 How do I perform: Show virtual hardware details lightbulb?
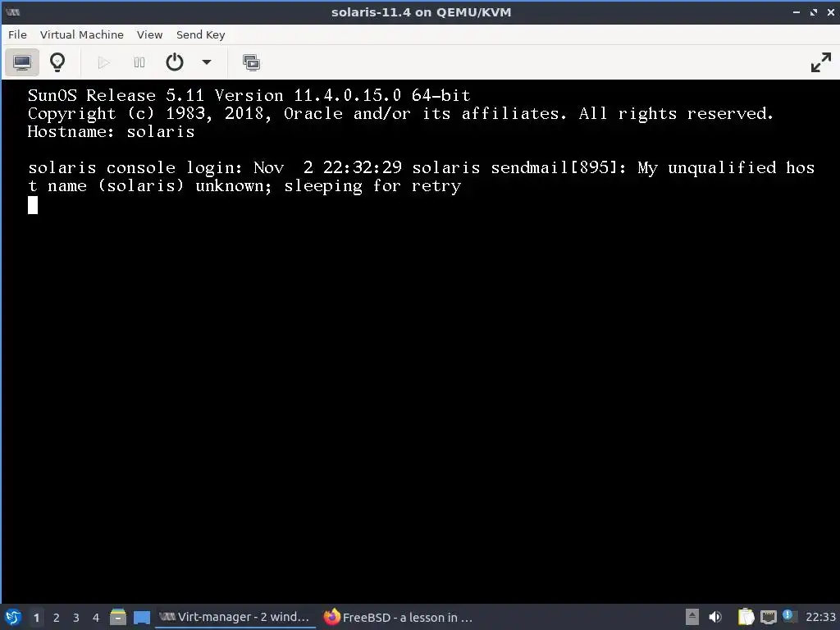57,62
